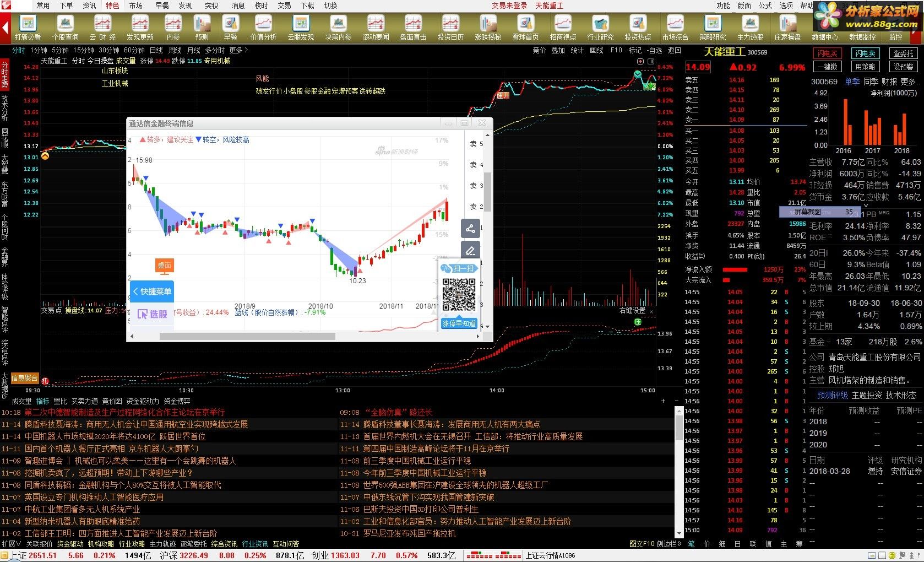Open the 功能 menu
This screenshot has width=924, height=562.
pos(723,6)
